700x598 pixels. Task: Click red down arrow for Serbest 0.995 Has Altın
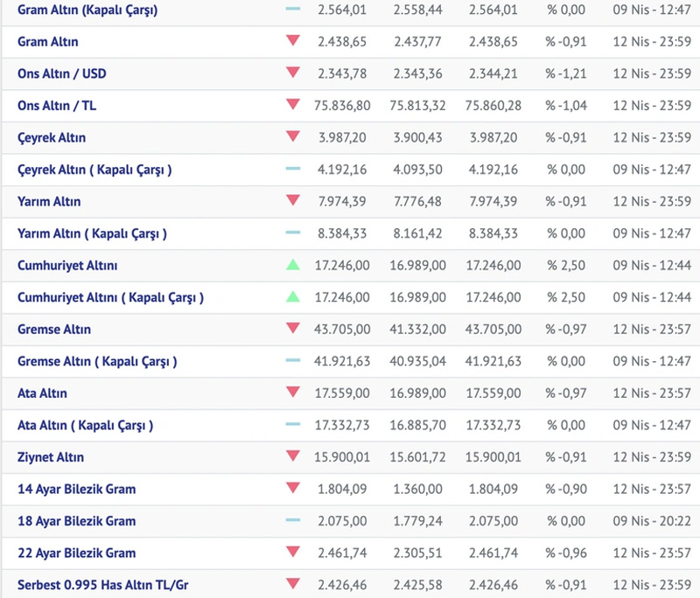292,585
